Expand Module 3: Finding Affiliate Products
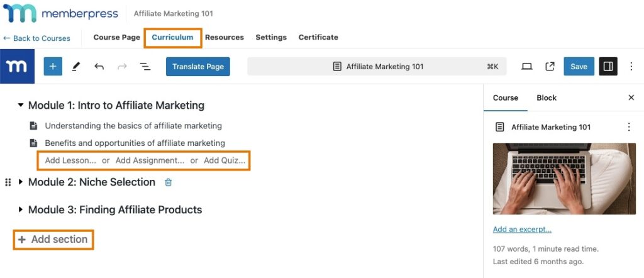Viewport: 644px width, 278px height. (21, 210)
